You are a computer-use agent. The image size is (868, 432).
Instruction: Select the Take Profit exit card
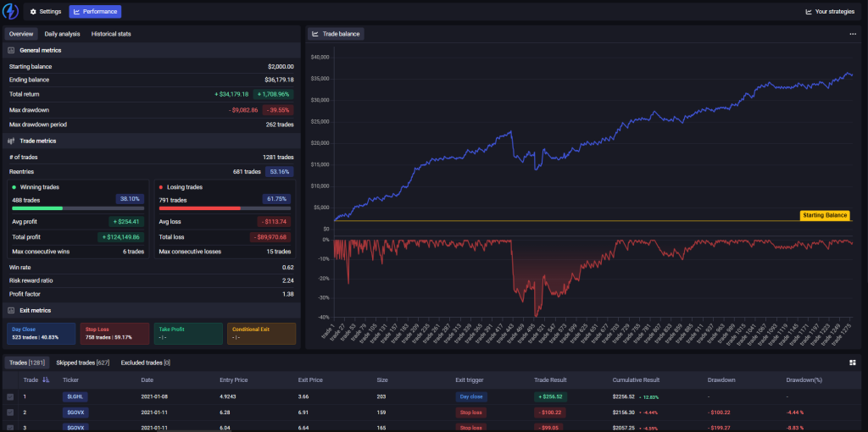click(x=187, y=334)
